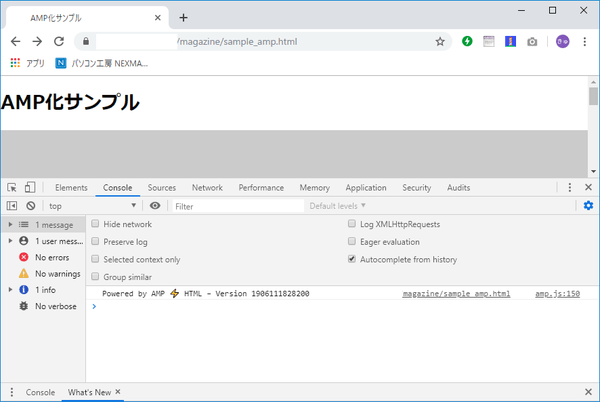The image size is (600, 402).
Task: Open the magazine/sample_amp.html link
Action: 456,294
